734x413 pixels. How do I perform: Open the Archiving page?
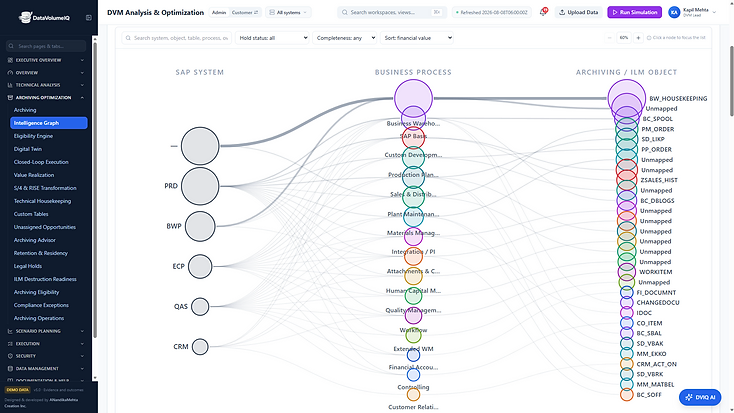point(25,110)
